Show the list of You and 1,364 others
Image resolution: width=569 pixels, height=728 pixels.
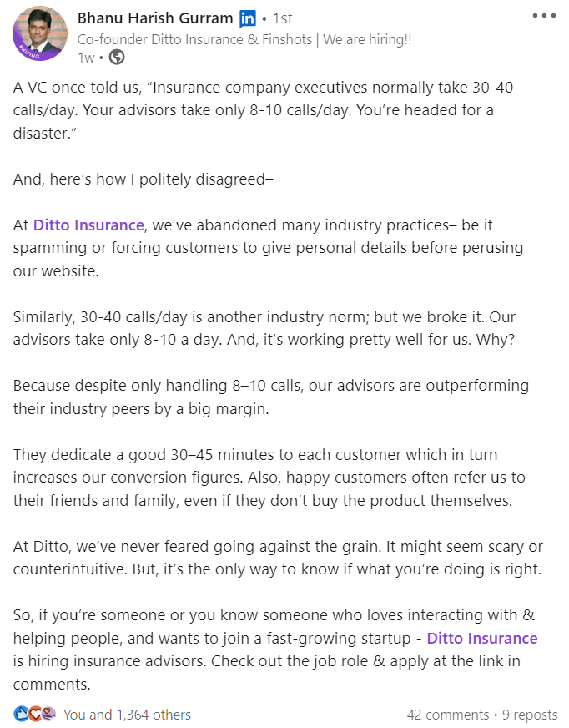[x=127, y=715]
